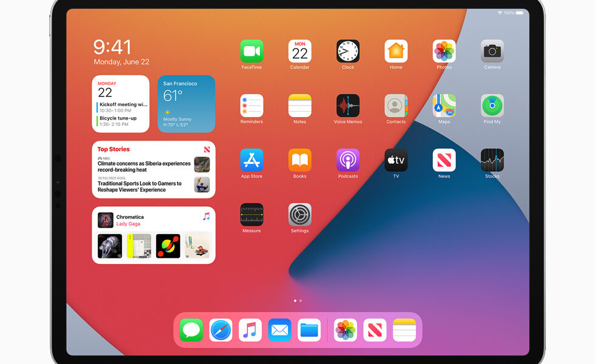
Task: Launch Safari from the dock
Action: click(x=221, y=330)
